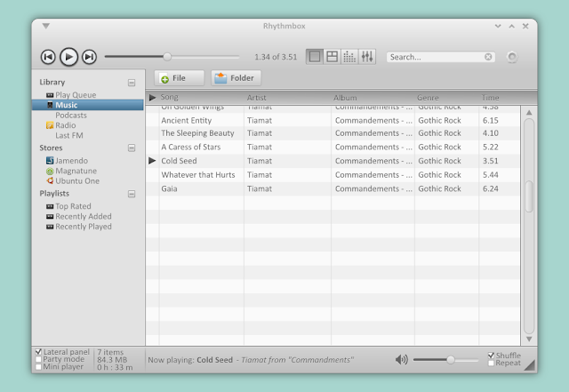Enable the Party mode checkbox
Image resolution: width=569 pixels, height=392 pixels.
pos(38,359)
